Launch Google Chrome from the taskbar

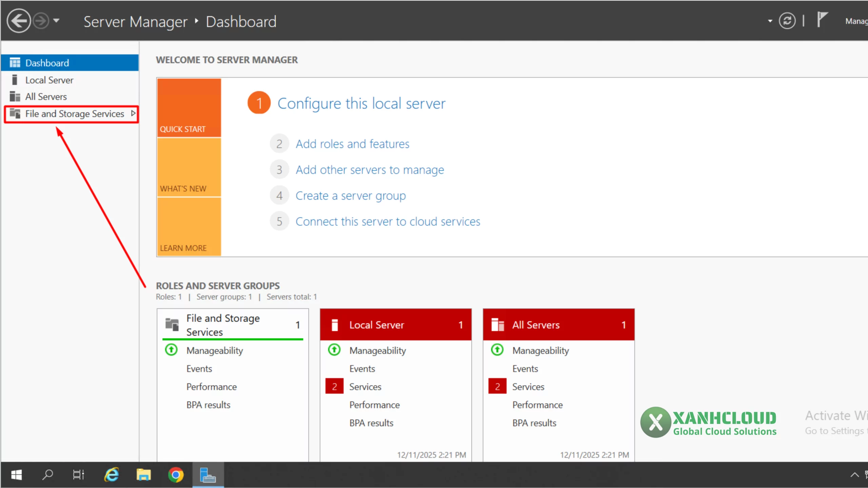point(176,474)
